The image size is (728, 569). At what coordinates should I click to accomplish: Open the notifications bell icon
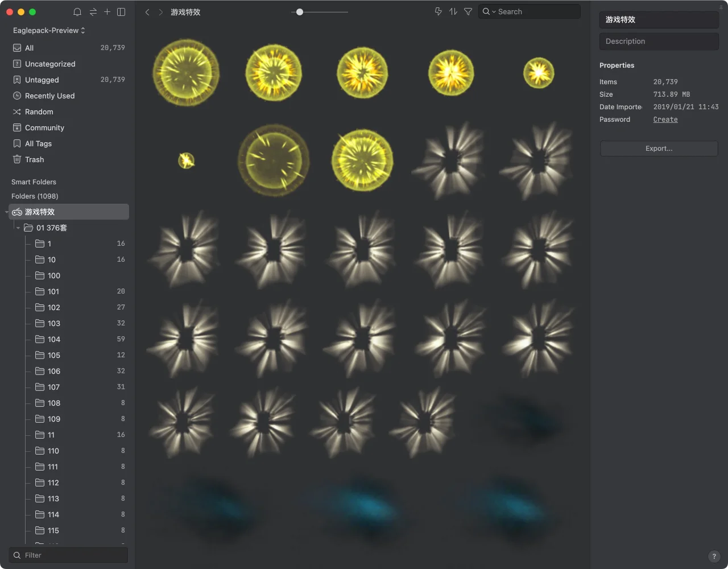coord(77,12)
